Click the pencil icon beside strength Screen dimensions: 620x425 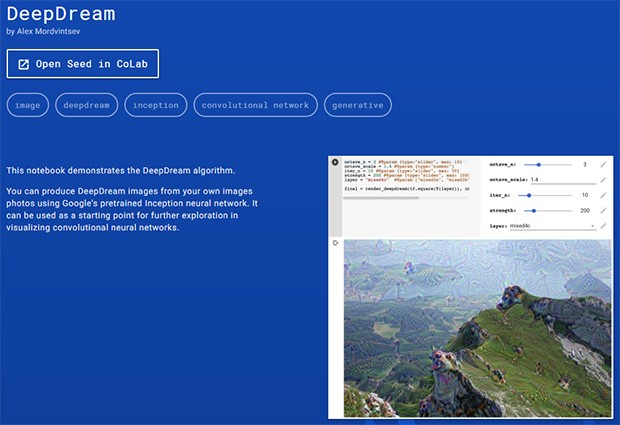pos(603,211)
